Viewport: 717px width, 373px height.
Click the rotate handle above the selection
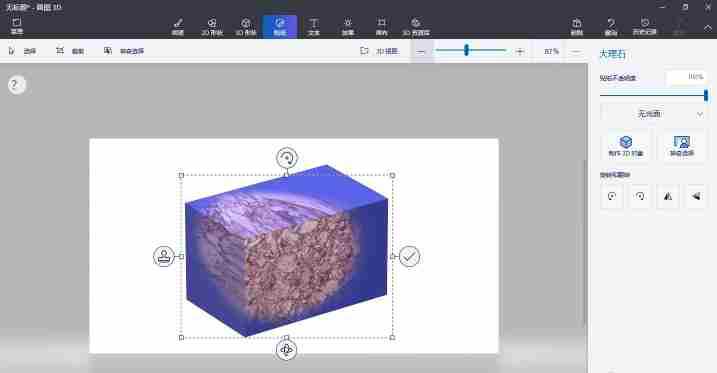point(287,158)
